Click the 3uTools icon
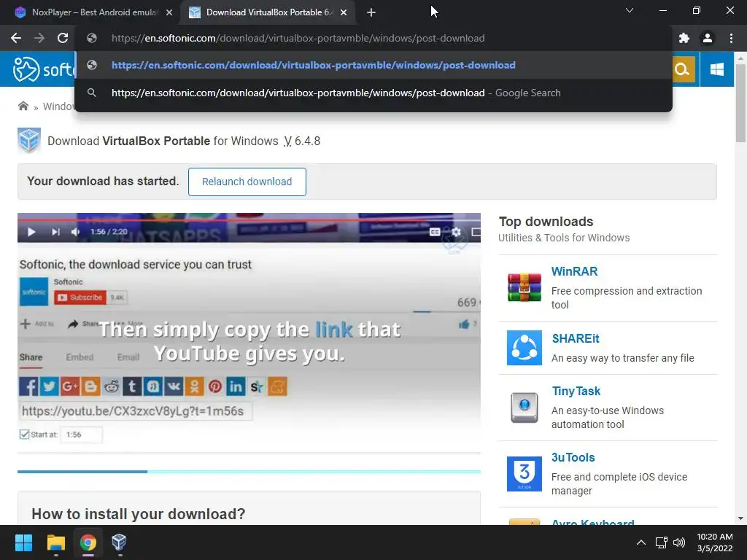 click(524, 474)
